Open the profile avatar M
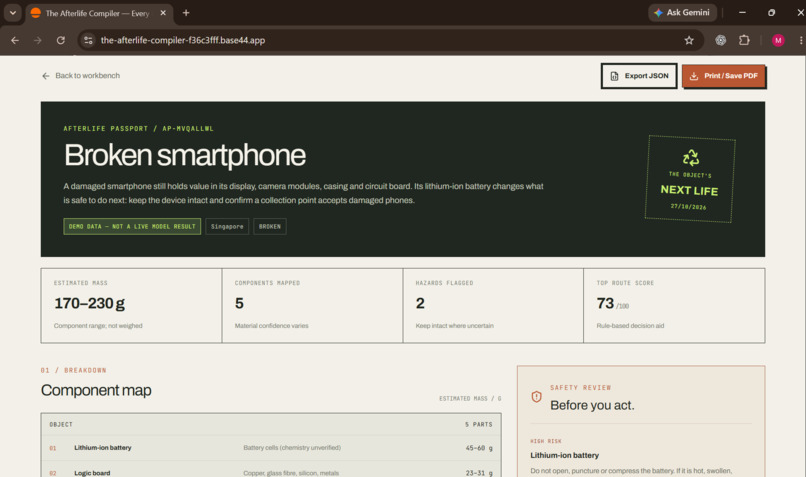Screen dimensions: 806x477 coord(778,40)
